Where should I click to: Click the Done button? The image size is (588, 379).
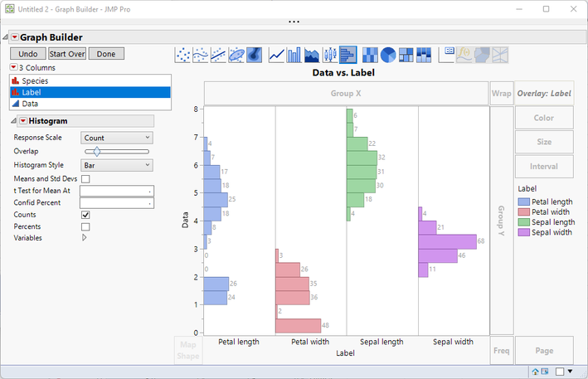[106, 54]
